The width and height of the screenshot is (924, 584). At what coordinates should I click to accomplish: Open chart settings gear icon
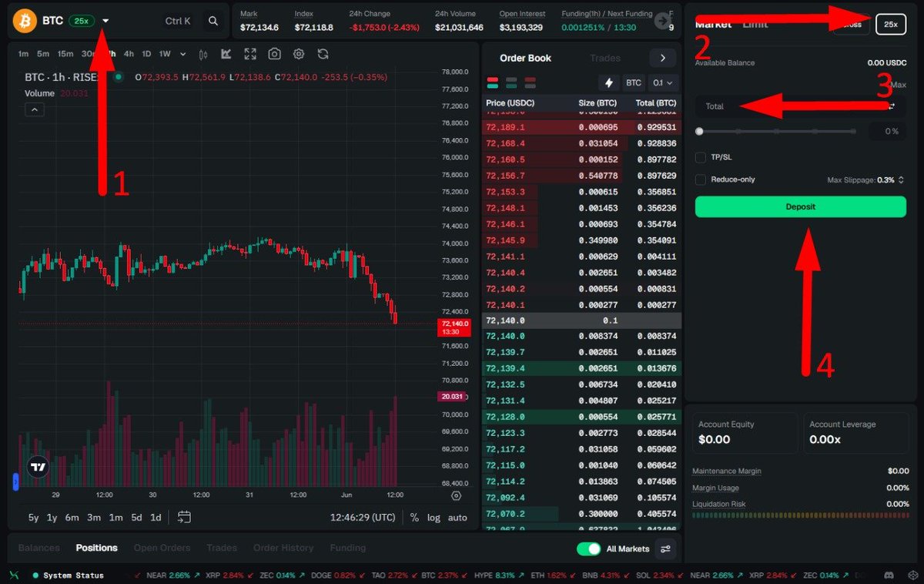coord(299,54)
